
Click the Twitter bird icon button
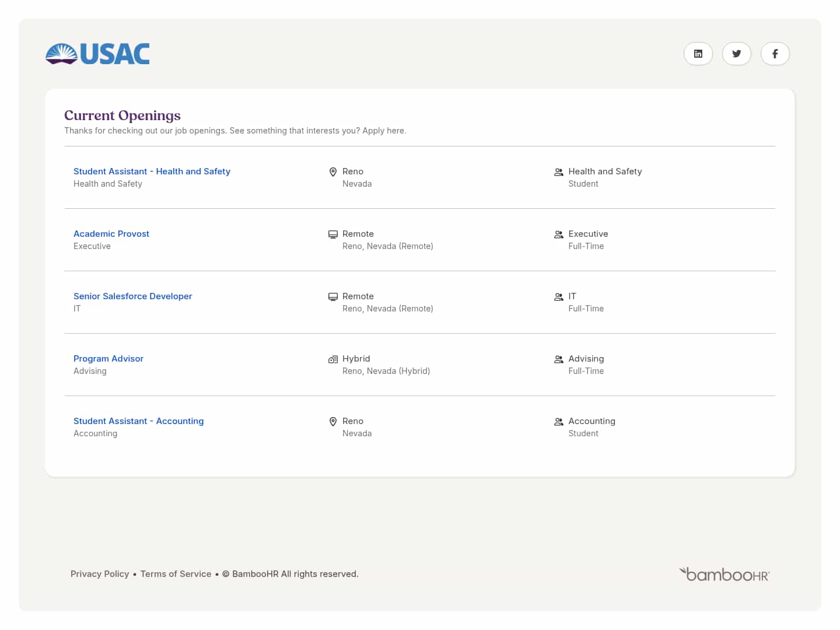736,54
